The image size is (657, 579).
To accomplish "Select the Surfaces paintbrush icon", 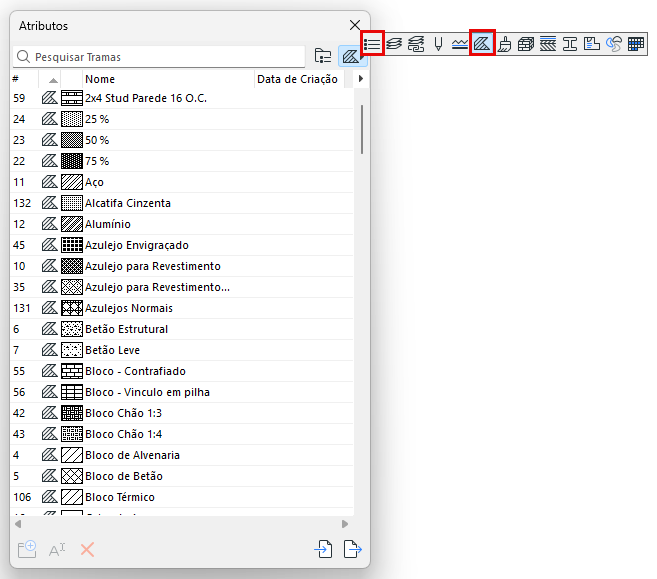I will (504, 44).
